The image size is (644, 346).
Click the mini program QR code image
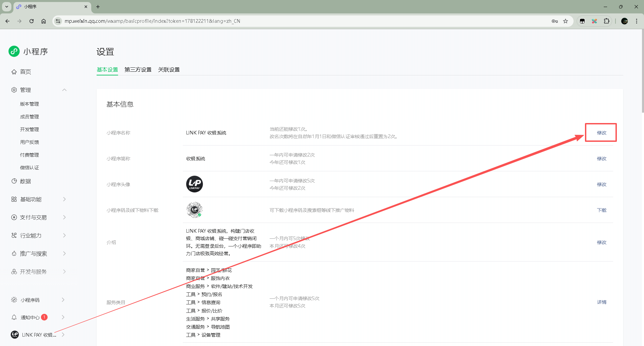pos(194,210)
